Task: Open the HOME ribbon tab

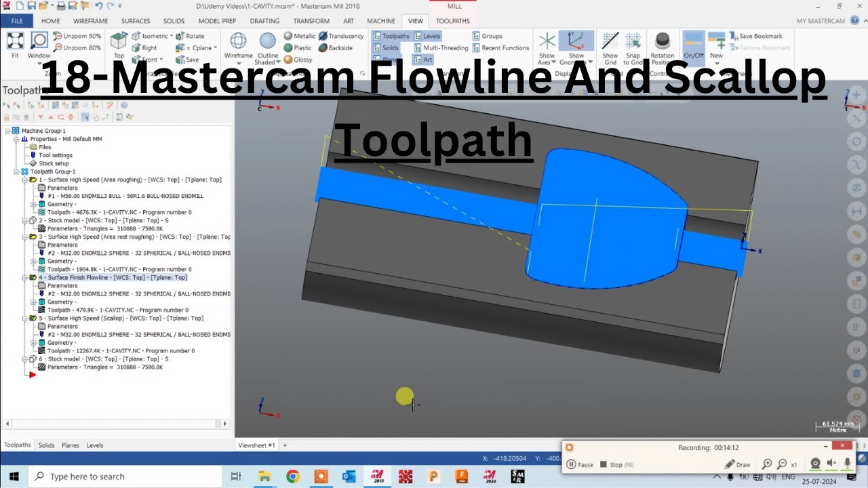Action: pyautogui.click(x=51, y=21)
